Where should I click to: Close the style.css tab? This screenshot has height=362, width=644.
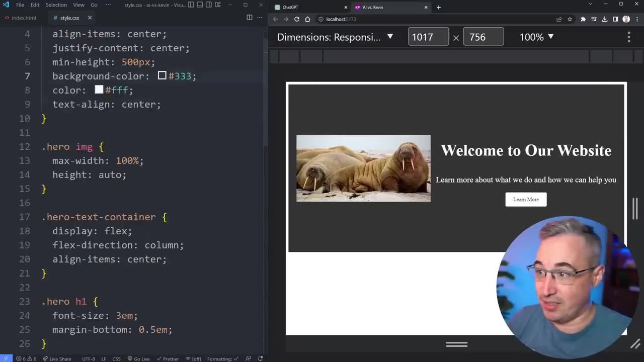pos(90,18)
